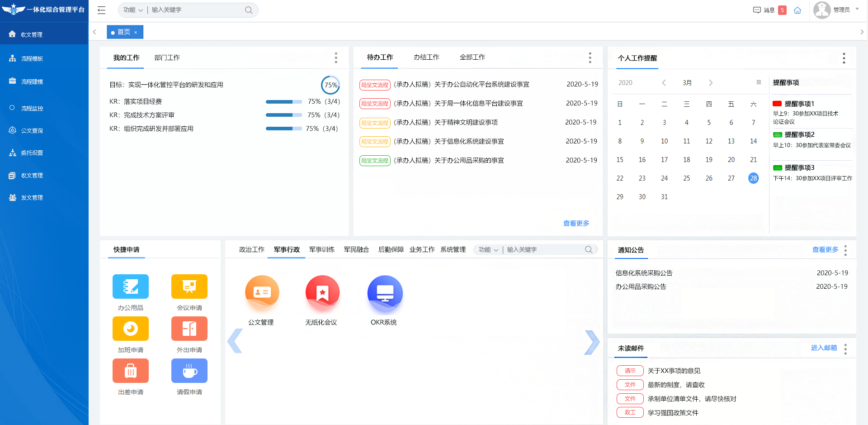Image resolution: width=868 pixels, height=425 pixels.
Task: Select day 15 in the calendar
Action: click(x=620, y=160)
